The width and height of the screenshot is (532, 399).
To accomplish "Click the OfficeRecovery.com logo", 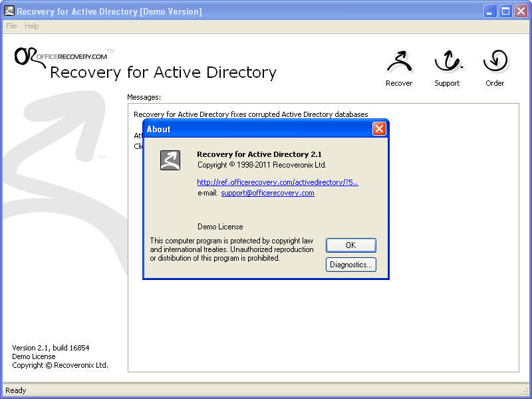I will coord(65,57).
